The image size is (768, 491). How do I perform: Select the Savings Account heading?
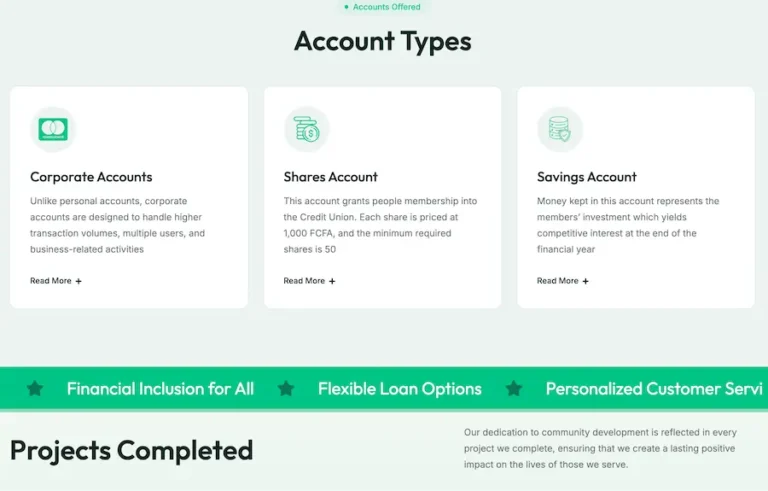point(587,177)
